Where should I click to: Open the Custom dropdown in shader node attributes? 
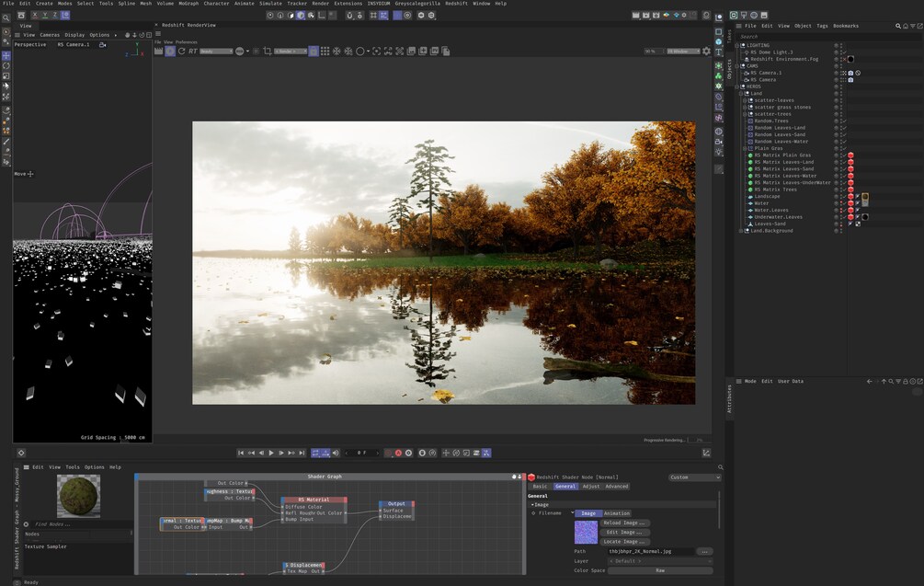(x=695, y=477)
